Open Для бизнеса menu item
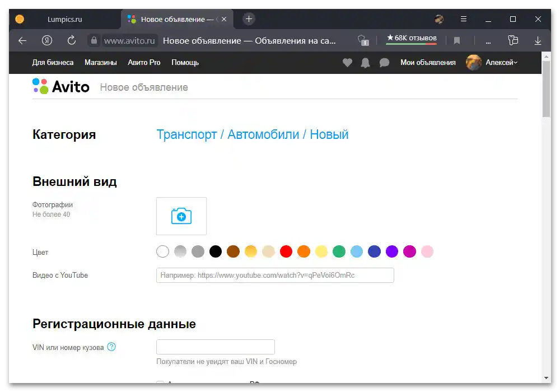 click(53, 63)
